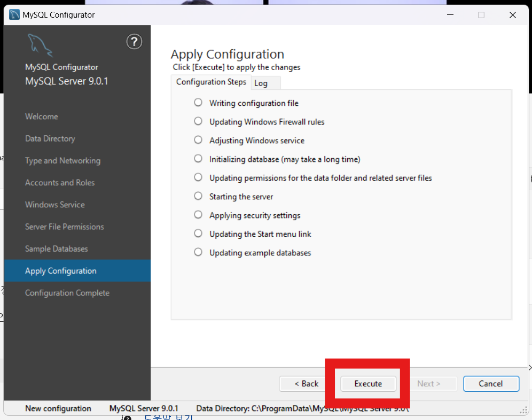
Task: Click the Data Directory path in status bar
Action: pos(303,408)
